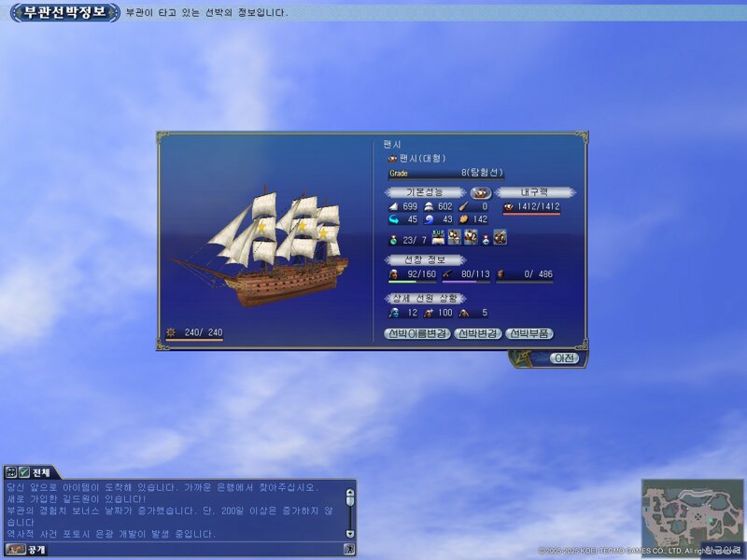Click the chat window settings icon
The height and width of the screenshot is (560, 747).
pyautogui.click(x=10, y=472)
